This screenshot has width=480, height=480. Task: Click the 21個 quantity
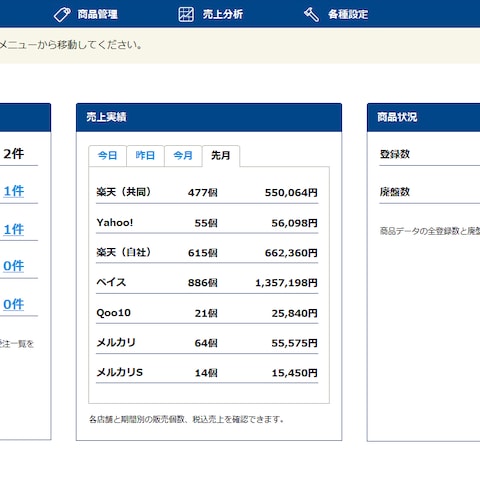click(206, 313)
